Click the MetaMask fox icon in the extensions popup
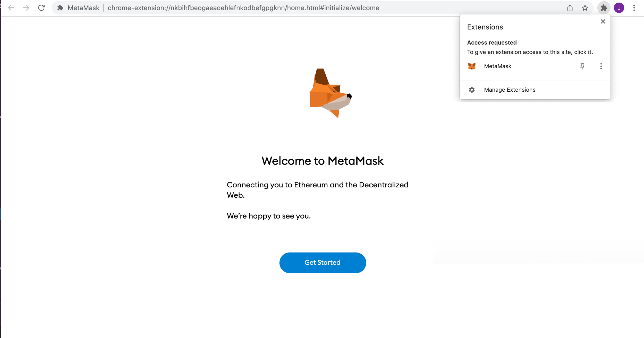The image size is (644, 338). pyautogui.click(x=471, y=66)
